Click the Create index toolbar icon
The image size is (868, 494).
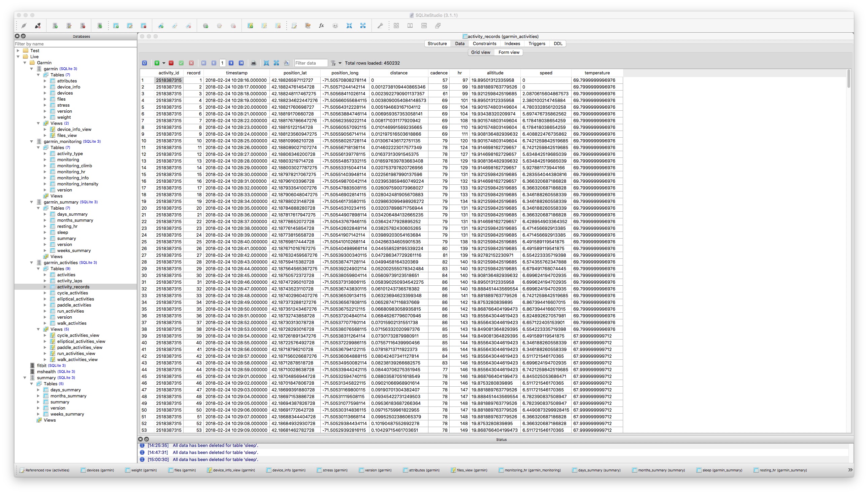(161, 26)
